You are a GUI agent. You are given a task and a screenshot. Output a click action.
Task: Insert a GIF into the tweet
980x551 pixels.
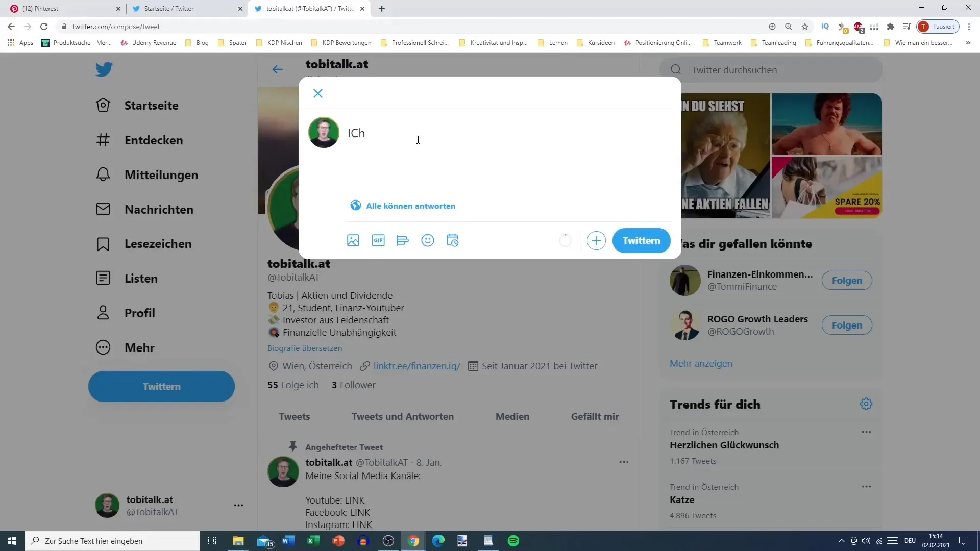tap(378, 240)
